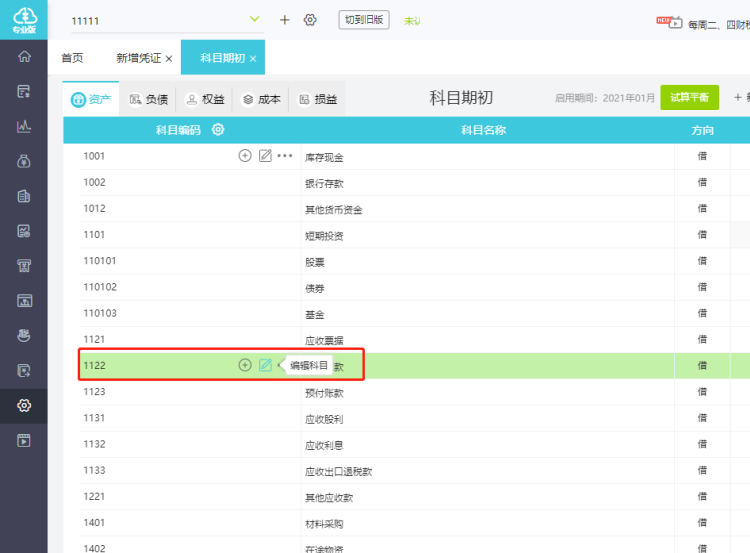The width and height of the screenshot is (750, 553).
Task: Edit account 1001 with the pencil icon
Action: click(x=265, y=156)
